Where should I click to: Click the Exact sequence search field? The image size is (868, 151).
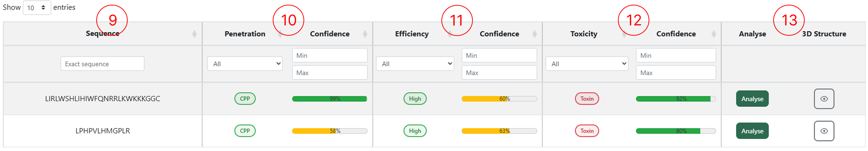(102, 64)
